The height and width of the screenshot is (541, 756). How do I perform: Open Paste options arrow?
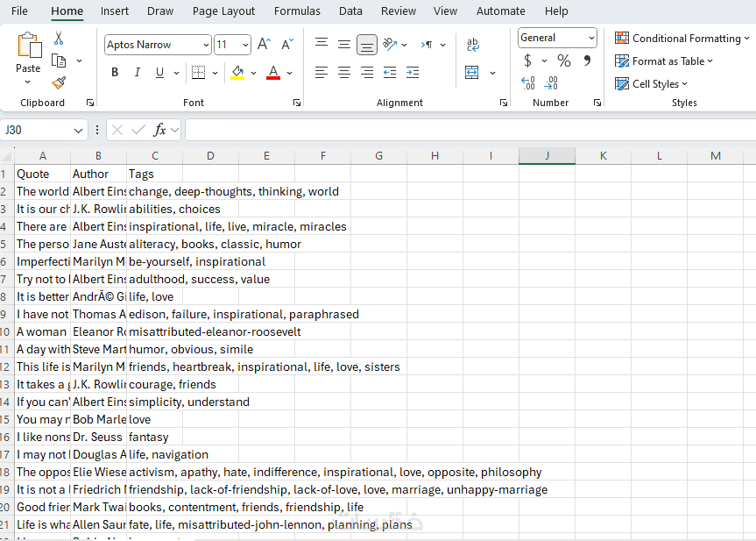pyautogui.click(x=28, y=82)
